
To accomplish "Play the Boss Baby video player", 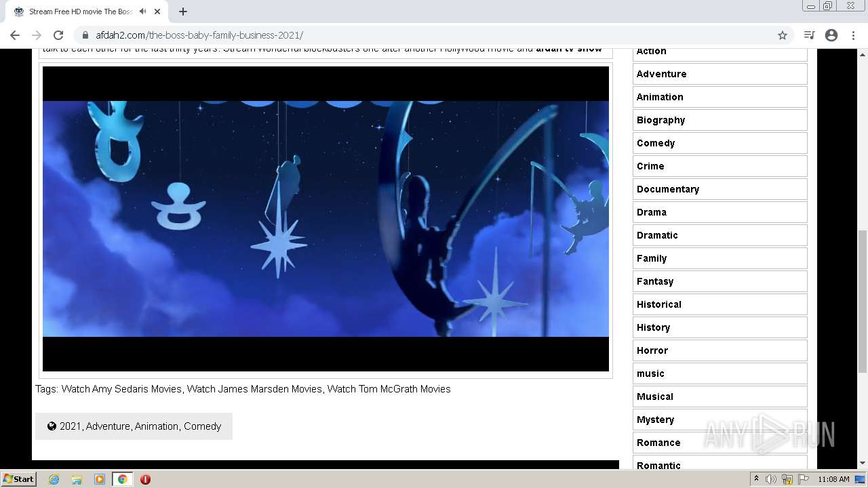I will tap(325, 219).
